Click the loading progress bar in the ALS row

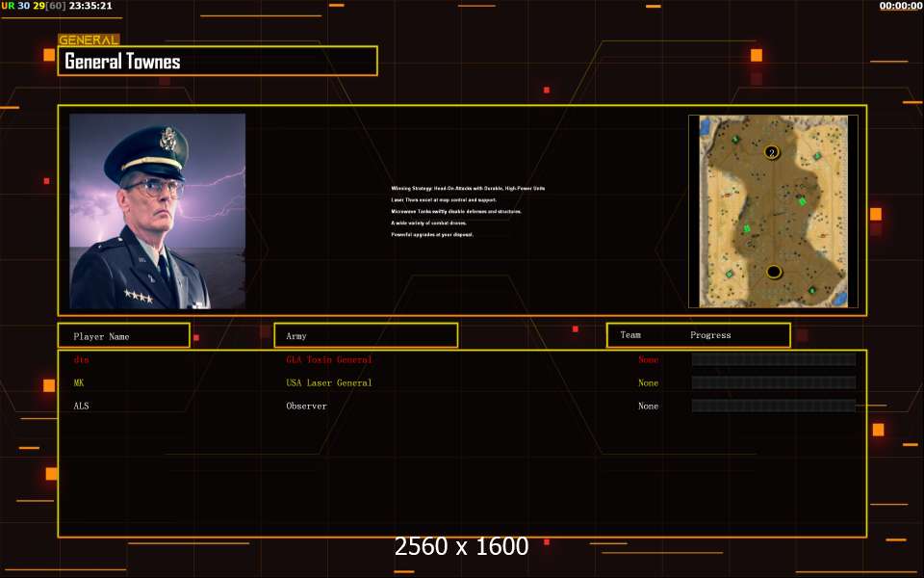(x=774, y=406)
